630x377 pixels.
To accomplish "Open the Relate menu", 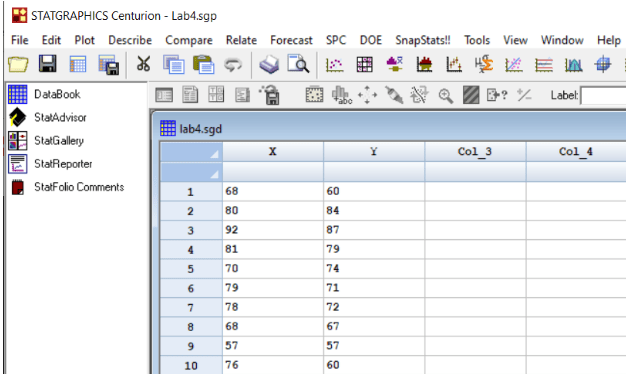I will [x=241, y=40].
